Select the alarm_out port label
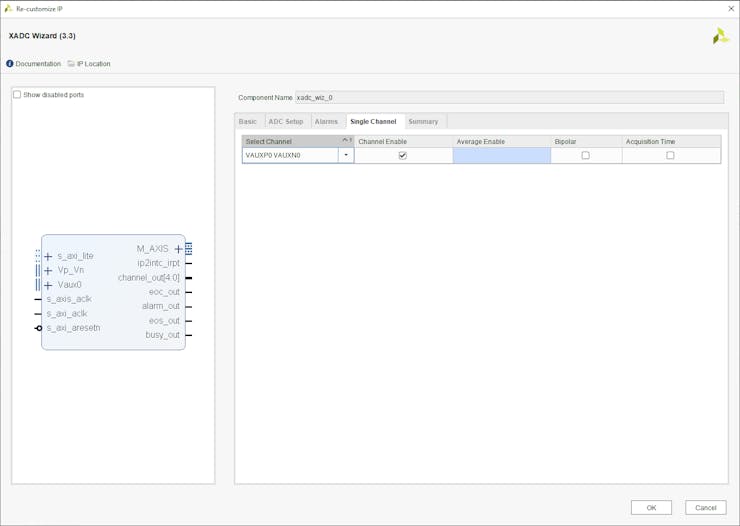740x526 pixels. pos(161,306)
